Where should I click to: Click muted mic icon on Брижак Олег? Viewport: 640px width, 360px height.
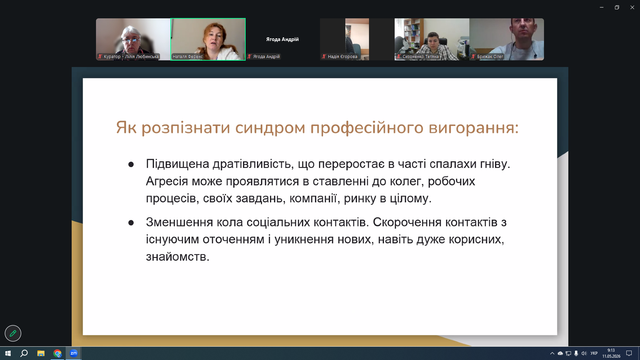473,56
